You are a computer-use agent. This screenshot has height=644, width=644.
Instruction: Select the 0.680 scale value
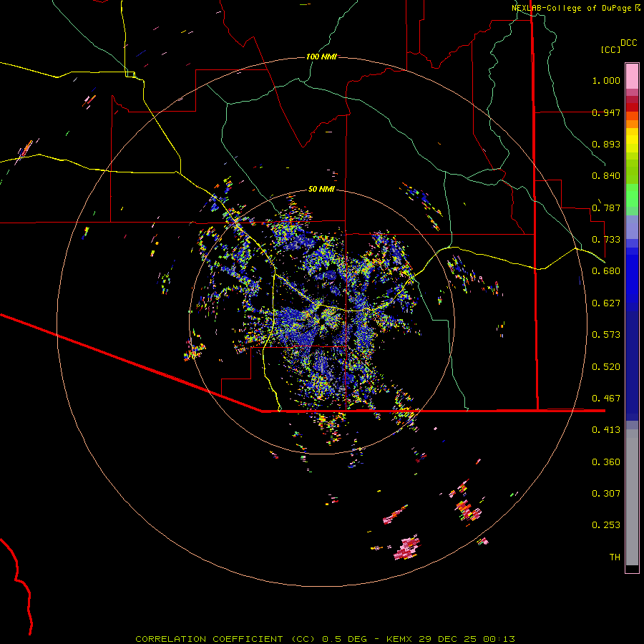click(x=606, y=271)
